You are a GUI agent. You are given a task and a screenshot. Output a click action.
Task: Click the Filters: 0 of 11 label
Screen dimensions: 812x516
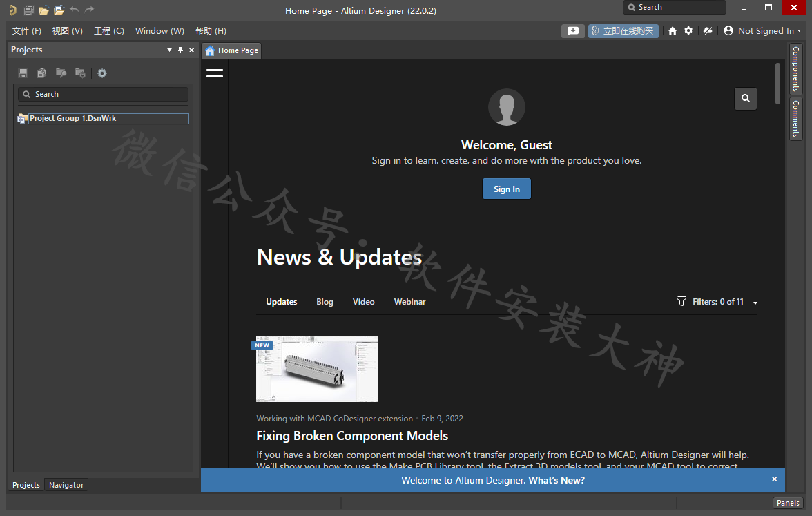[718, 302]
